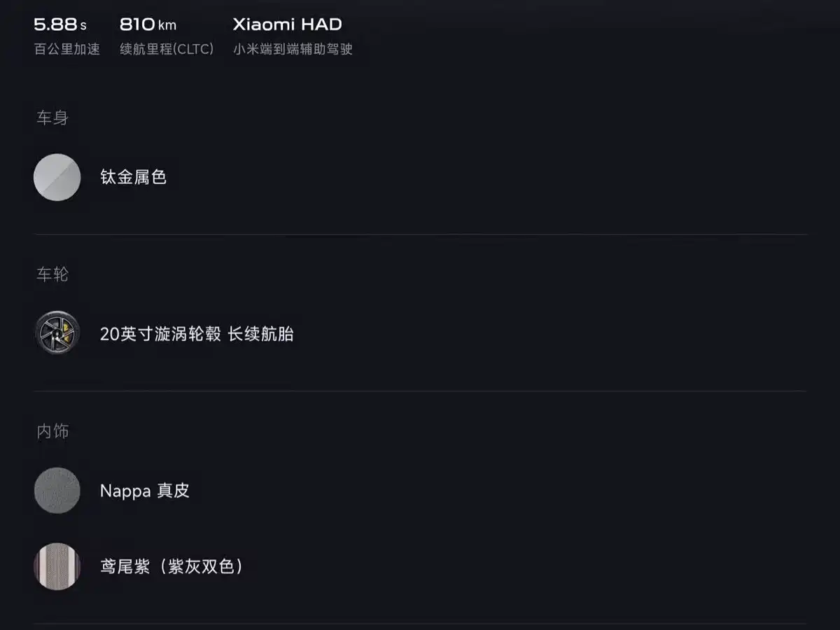Click the 20-inch vortex wheel icon
Viewport: 840px width, 630px height.
click(57, 333)
